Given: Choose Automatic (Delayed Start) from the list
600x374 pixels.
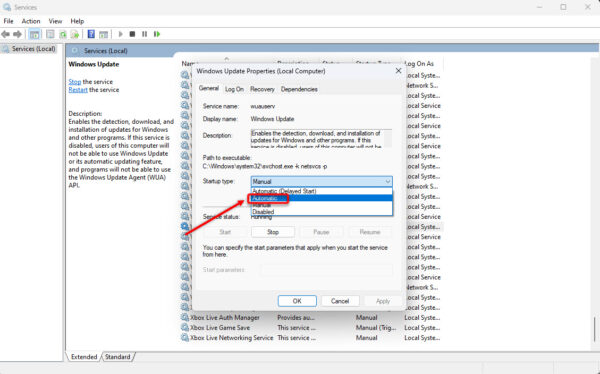Looking at the screenshot, I should pyautogui.click(x=321, y=191).
